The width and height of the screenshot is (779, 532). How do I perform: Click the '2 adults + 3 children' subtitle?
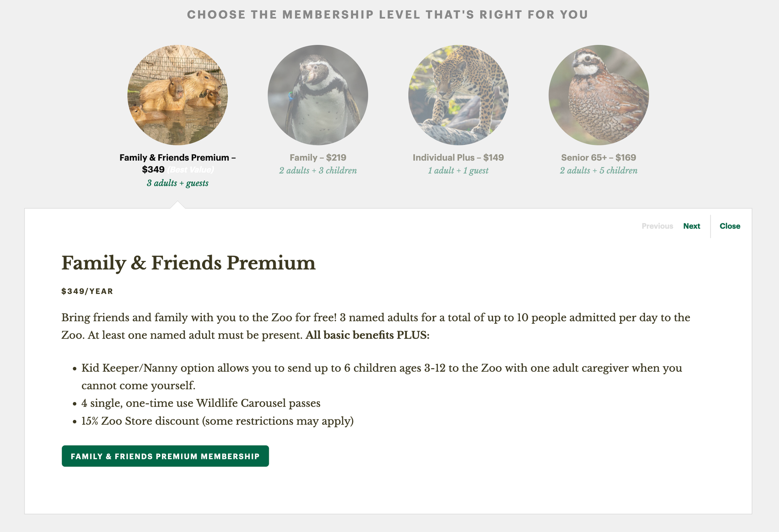[x=318, y=170]
